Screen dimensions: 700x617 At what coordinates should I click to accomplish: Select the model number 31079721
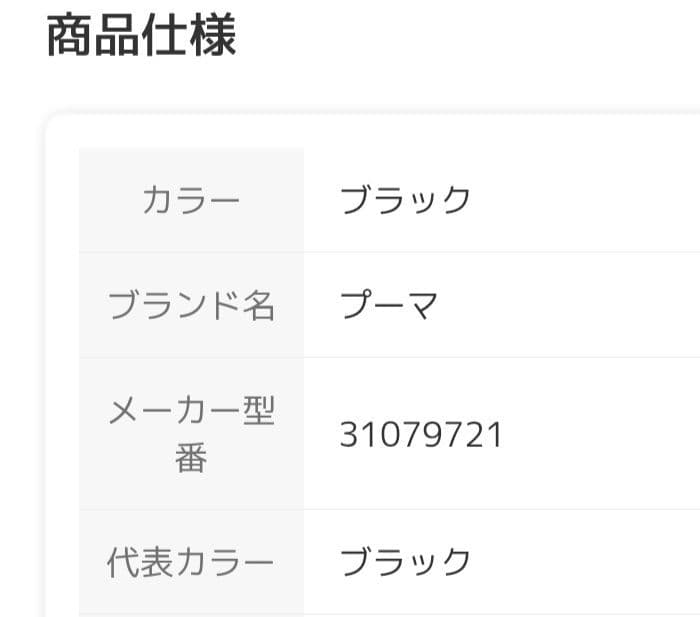(x=421, y=435)
